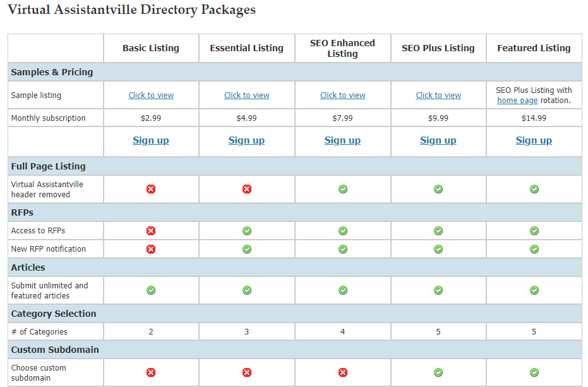Click green check for Essential New RFP notification
Screen dimensions: 588x387
(247, 249)
